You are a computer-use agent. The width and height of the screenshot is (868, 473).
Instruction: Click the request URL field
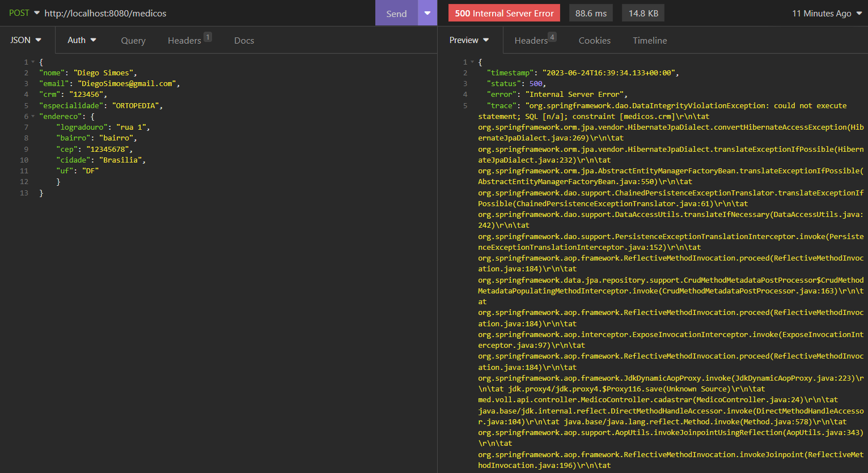click(208, 13)
